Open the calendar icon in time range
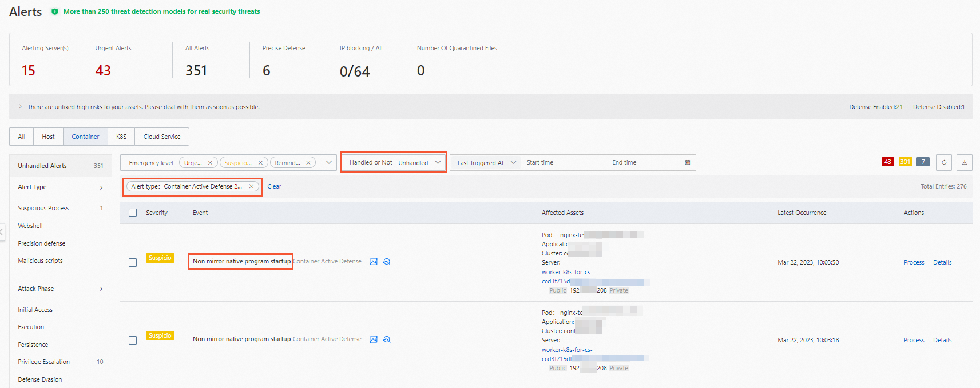Viewport: 980px width, 388px height. [x=687, y=162]
